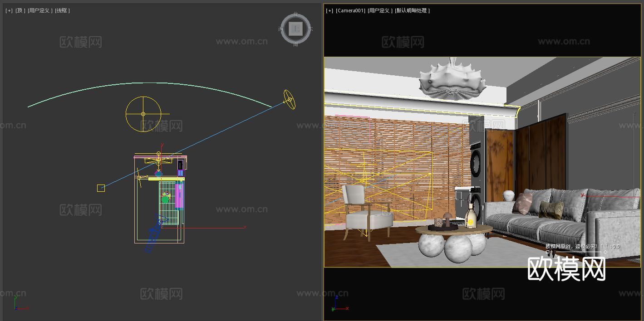Select the camera object icon in the top viewport

tap(289, 99)
